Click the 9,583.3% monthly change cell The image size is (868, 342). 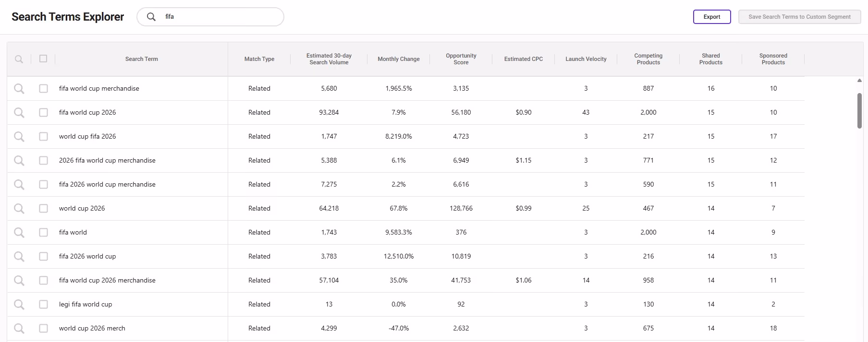[399, 232]
